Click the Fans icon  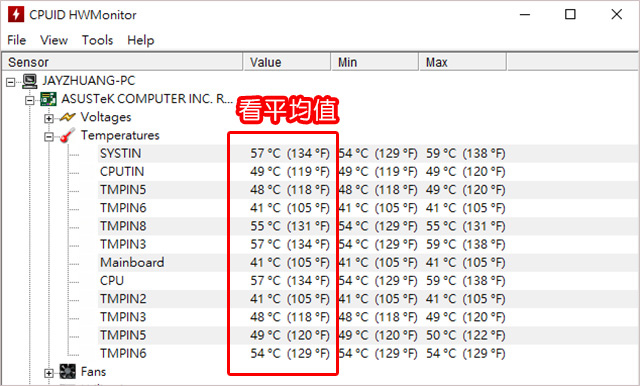pos(67,371)
